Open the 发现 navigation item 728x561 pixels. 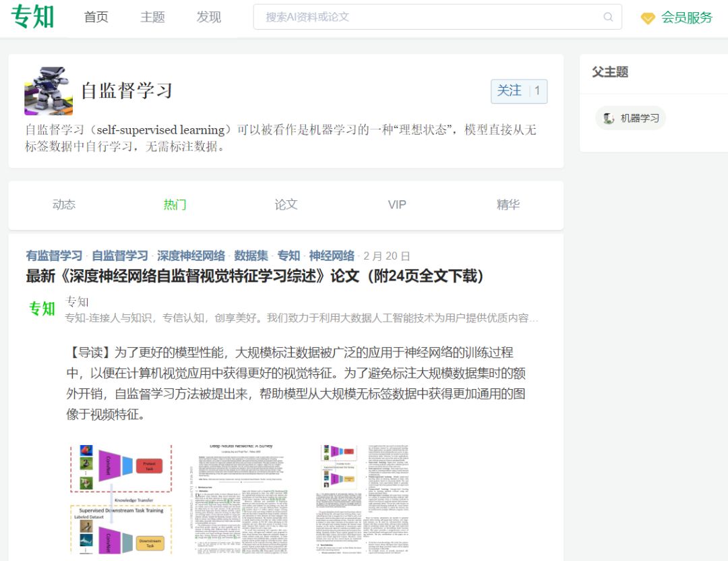coord(209,17)
